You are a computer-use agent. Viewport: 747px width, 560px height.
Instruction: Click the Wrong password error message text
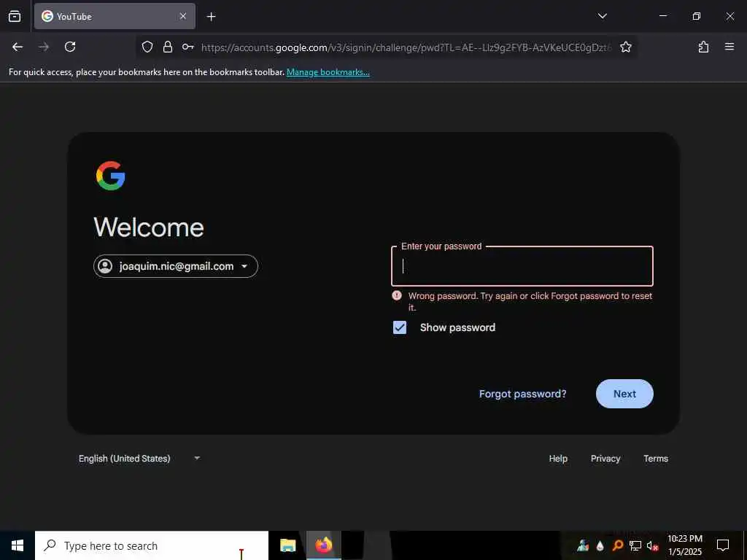point(530,301)
